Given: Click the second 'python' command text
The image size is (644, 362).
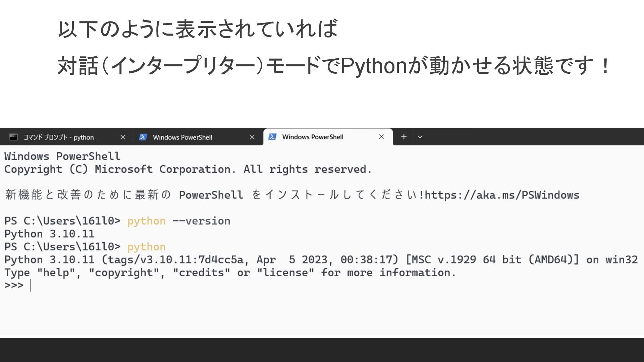Looking at the screenshot, I should click(146, 247).
